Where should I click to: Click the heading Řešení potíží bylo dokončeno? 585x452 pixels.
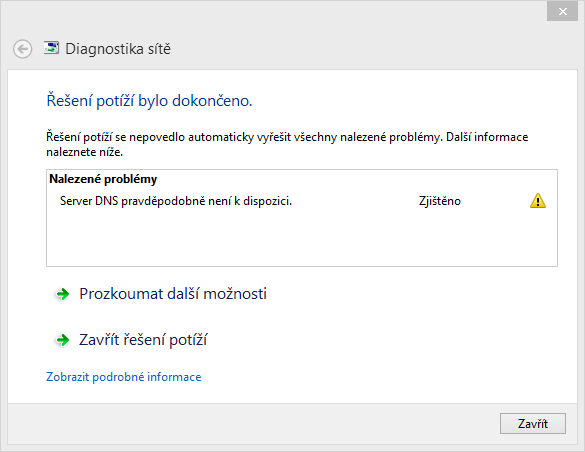[x=149, y=101]
